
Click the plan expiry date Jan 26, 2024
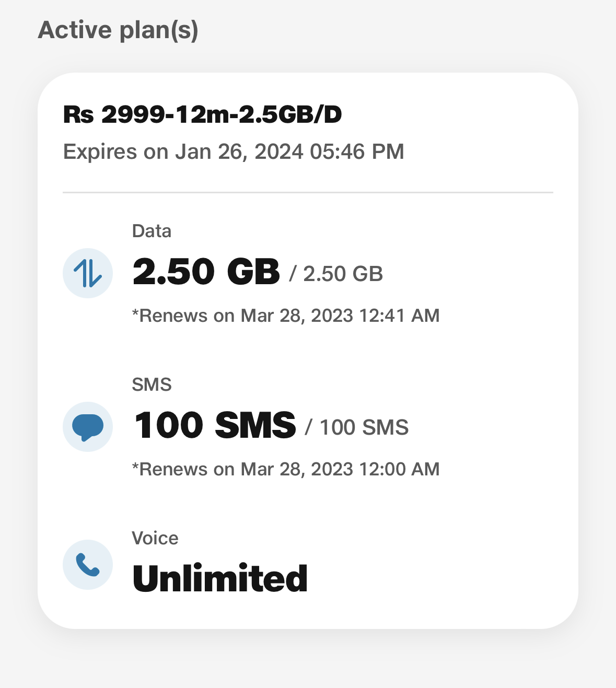[239, 152]
